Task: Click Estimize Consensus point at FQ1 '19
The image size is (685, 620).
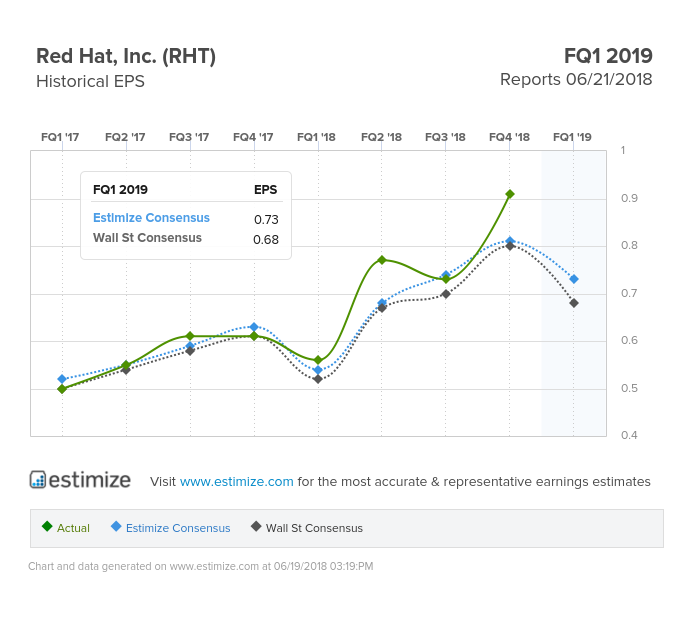Action: click(574, 279)
